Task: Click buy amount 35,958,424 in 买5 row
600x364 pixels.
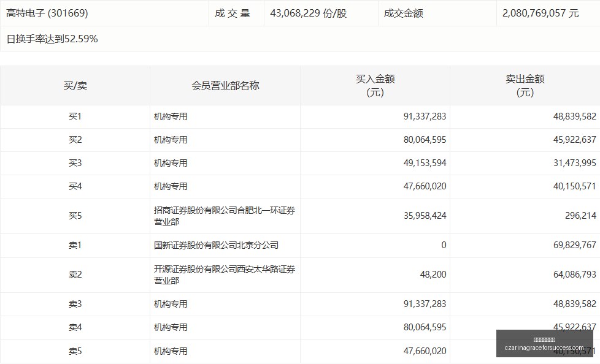Action: click(x=425, y=216)
